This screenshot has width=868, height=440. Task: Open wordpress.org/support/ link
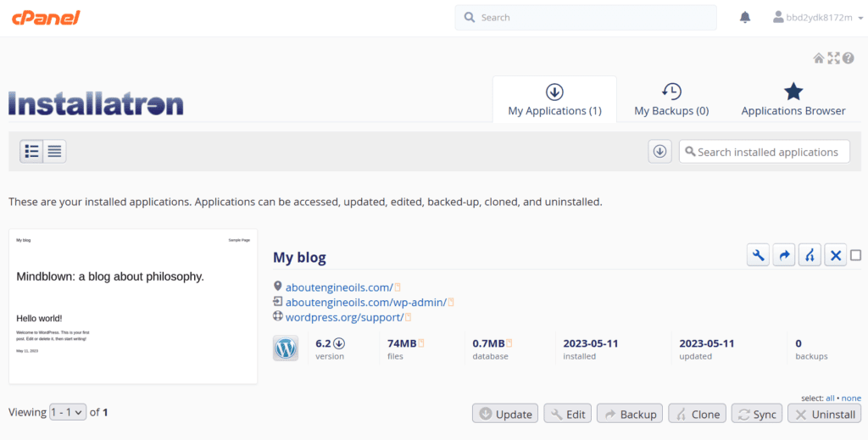click(x=344, y=317)
